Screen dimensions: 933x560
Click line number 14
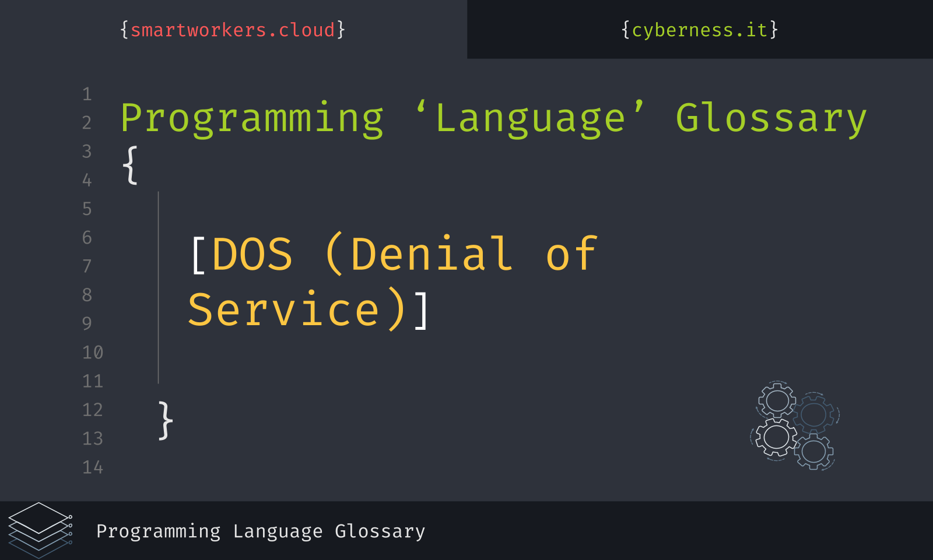pyautogui.click(x=93, y=467)
